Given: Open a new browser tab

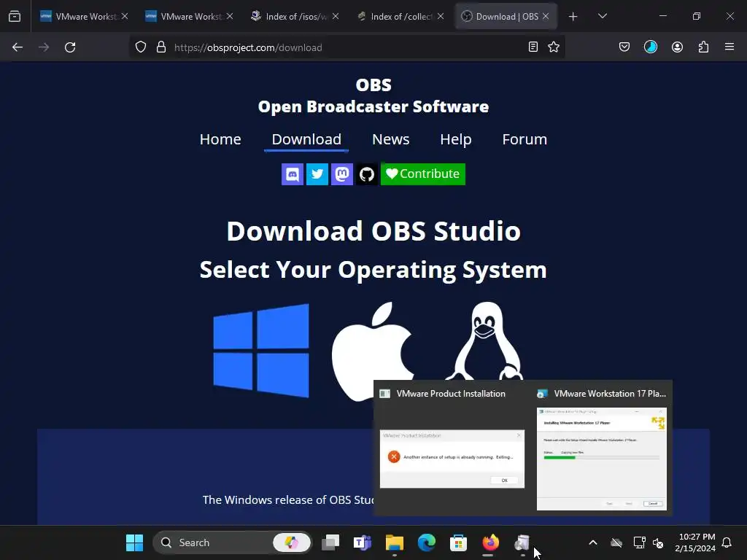Looking at the screenshot, I should 573,17.
